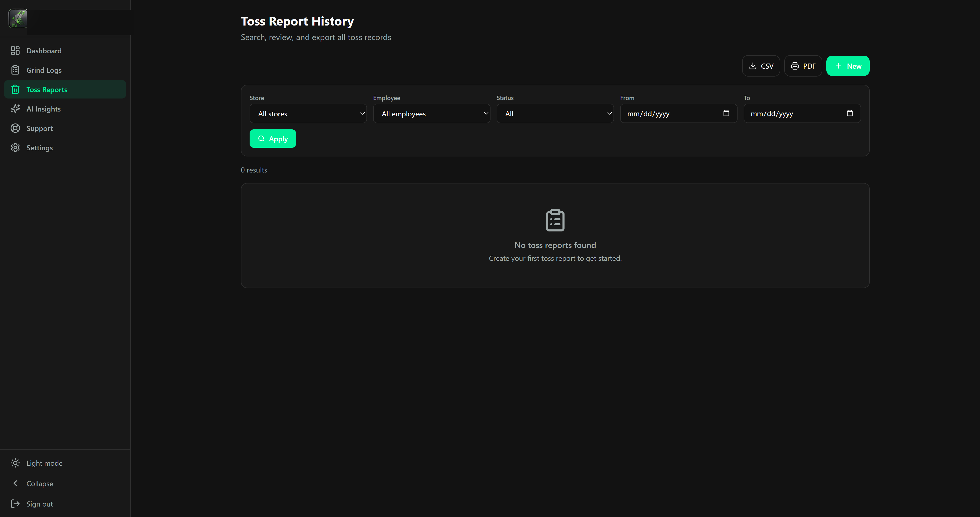Click the Status filter label
Screen dimensions: 980x517
tap(505, 98)
